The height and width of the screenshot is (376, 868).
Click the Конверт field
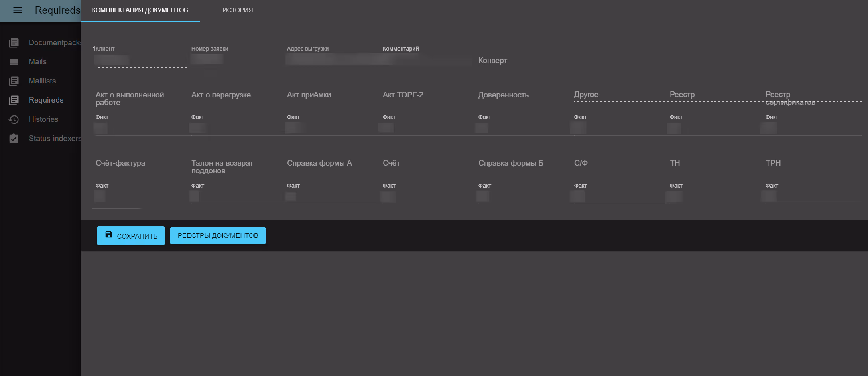pyautogui.click(x=526, y=60)
